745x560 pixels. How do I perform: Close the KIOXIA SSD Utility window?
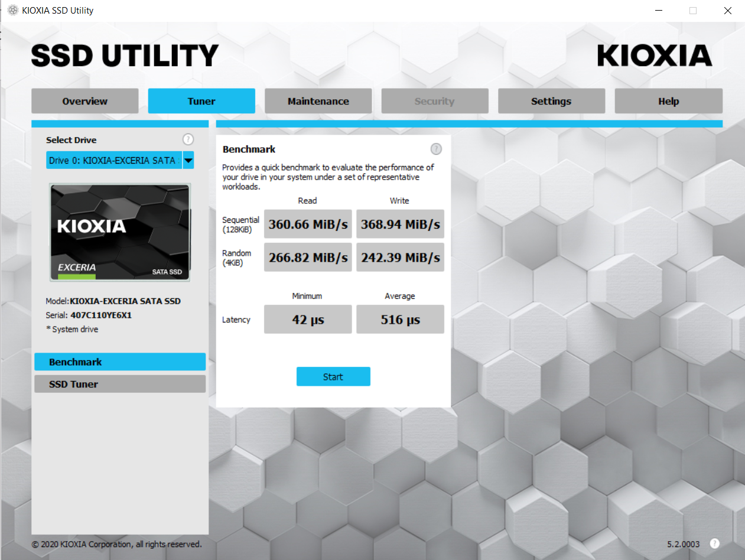(728, 11)
